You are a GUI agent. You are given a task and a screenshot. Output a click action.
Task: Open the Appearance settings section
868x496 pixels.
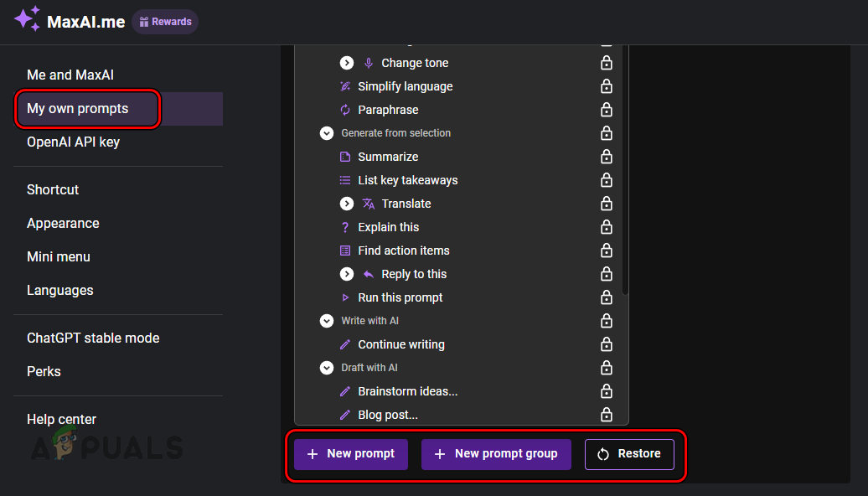[x=63, y=223]
